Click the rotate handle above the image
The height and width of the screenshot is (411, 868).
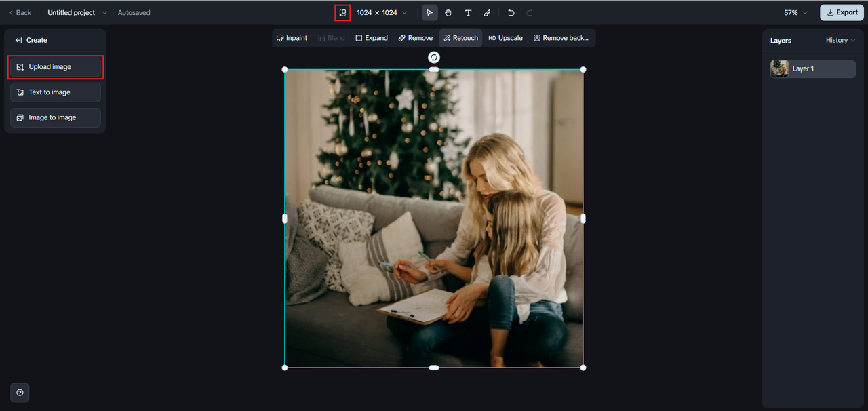(x=434, y=58)
